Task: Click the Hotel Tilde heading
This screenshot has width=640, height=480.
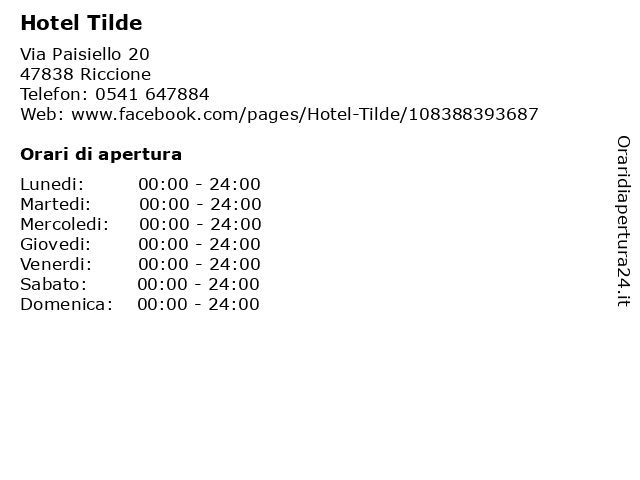Action: (x=81, y=23)
